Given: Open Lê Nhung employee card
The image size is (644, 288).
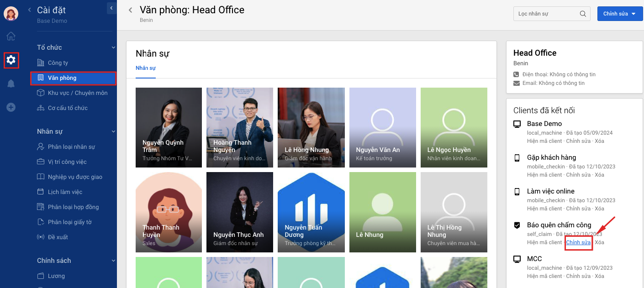Looking at the screenshot, I should pos(383,212).
